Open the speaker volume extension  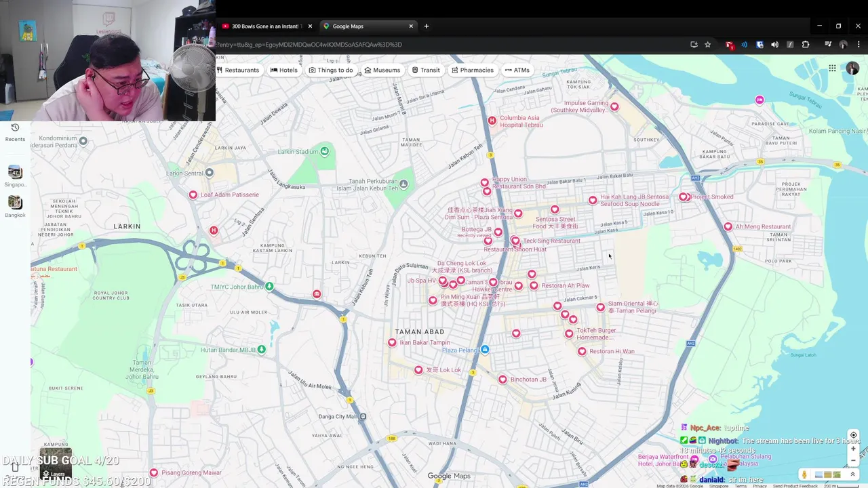pyautogui.click(x=774, y=45)
